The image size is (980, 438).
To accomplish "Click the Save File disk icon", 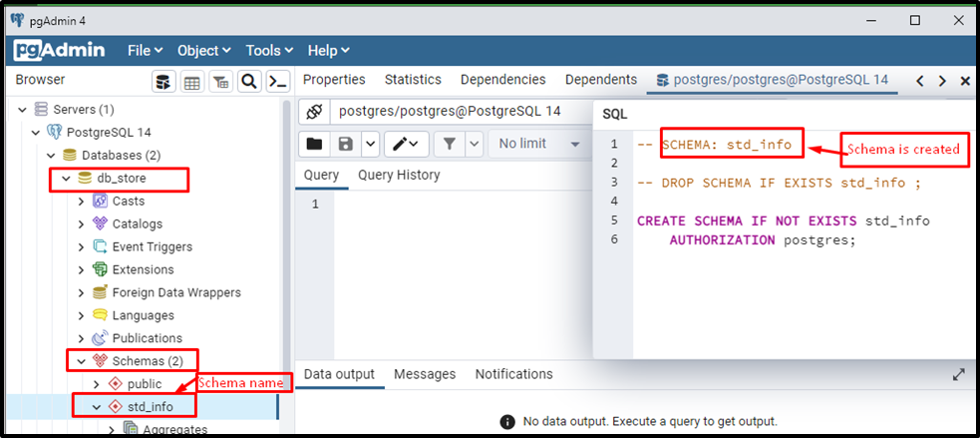I will pyautogui.click(x=346, y=144).
